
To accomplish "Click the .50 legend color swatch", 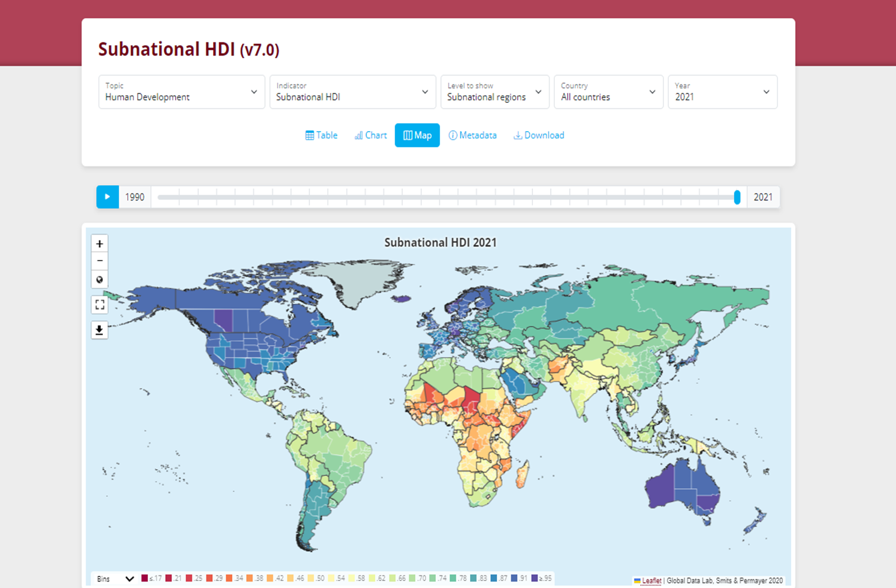I will tap(311, 578).
